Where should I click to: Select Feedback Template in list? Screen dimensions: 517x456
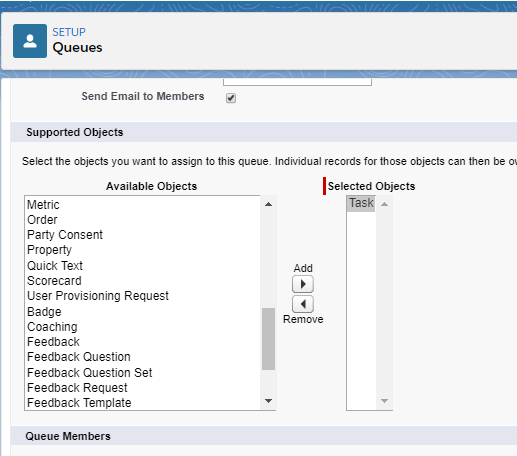[79, 403]
